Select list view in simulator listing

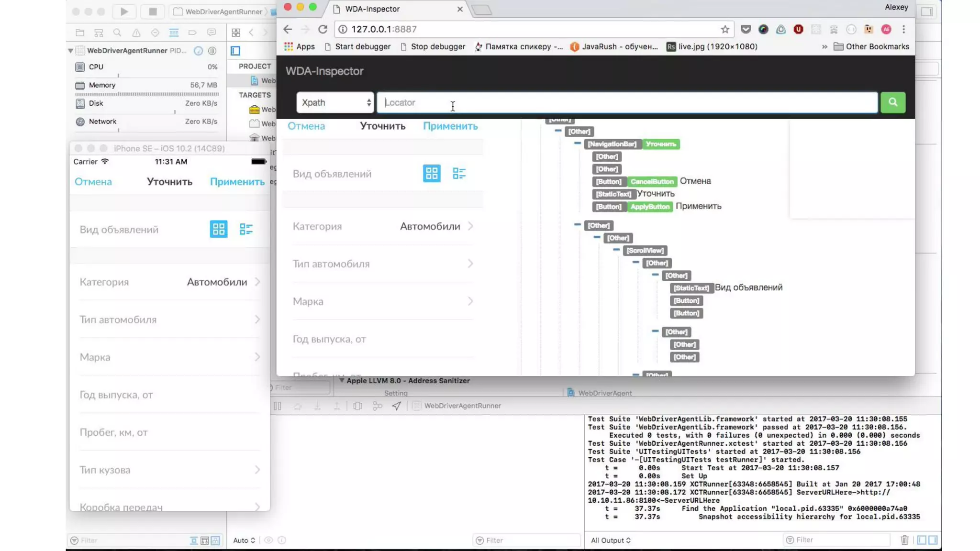246,229
